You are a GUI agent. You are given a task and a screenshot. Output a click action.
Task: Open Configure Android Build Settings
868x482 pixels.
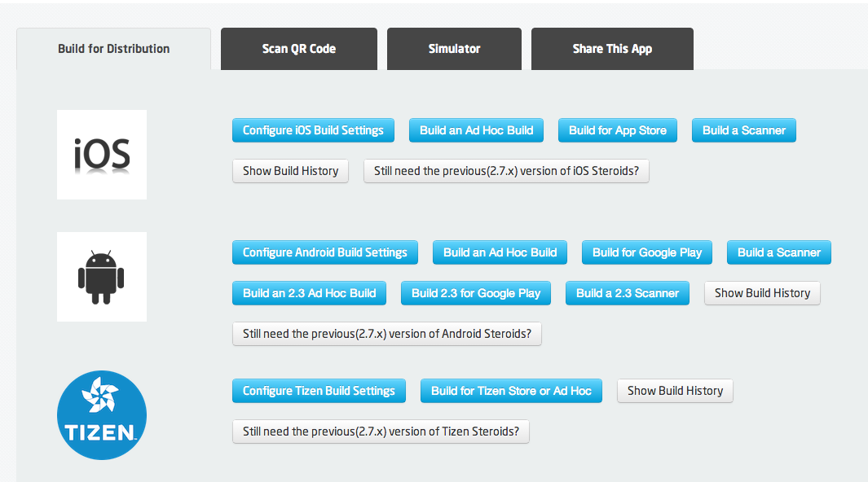pos(325,252)
